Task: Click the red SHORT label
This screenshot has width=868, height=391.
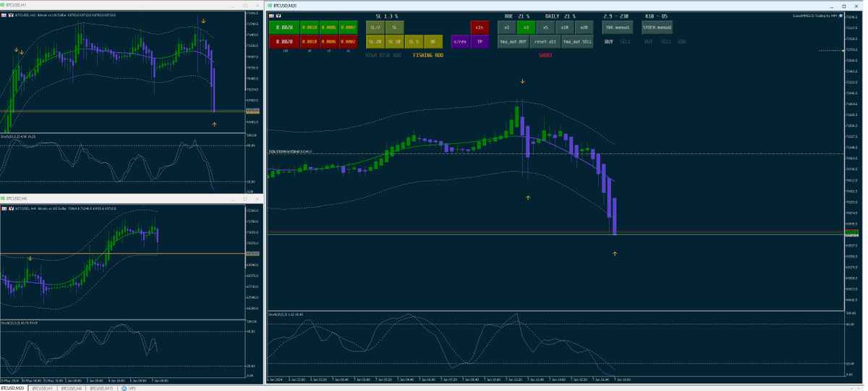Action: point(545,55)
